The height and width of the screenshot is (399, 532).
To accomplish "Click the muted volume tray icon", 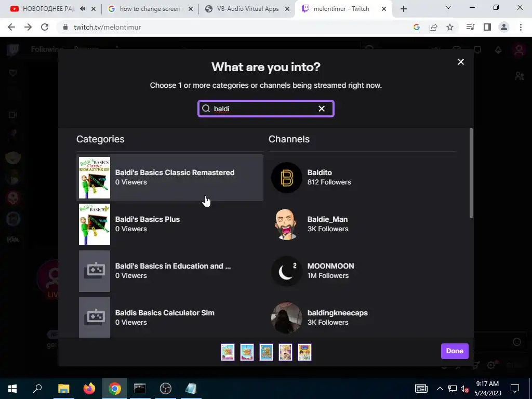I will [x=464, y=389].
